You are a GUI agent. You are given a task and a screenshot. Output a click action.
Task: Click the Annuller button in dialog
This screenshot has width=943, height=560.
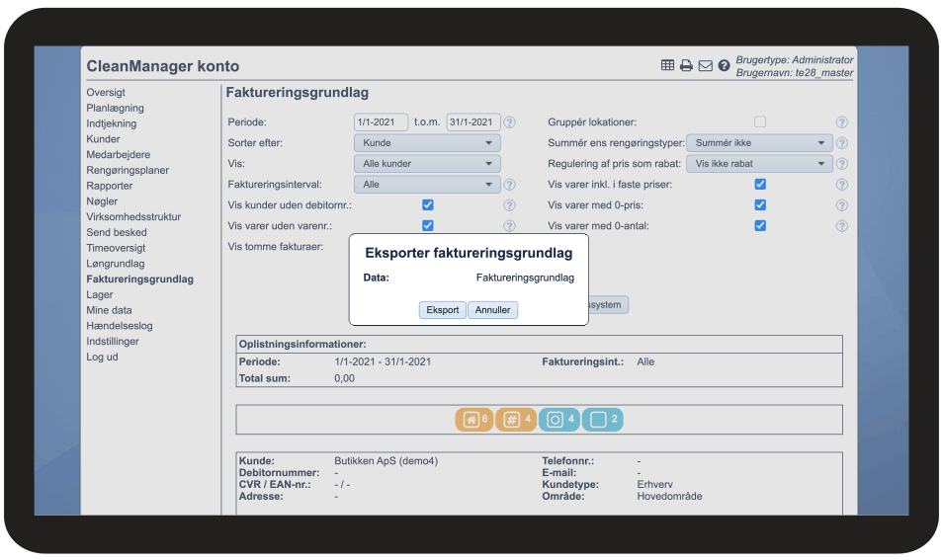pos(492,310)
